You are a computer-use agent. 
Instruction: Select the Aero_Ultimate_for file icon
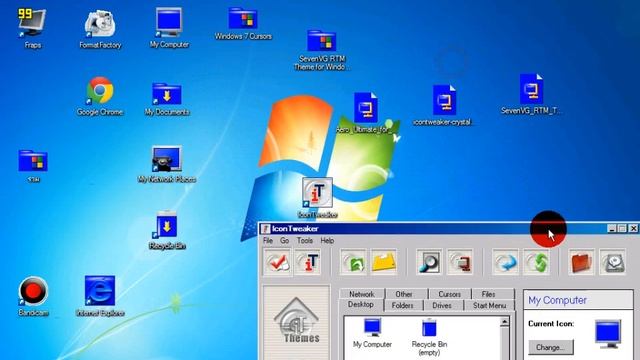(x=365, y=113)
